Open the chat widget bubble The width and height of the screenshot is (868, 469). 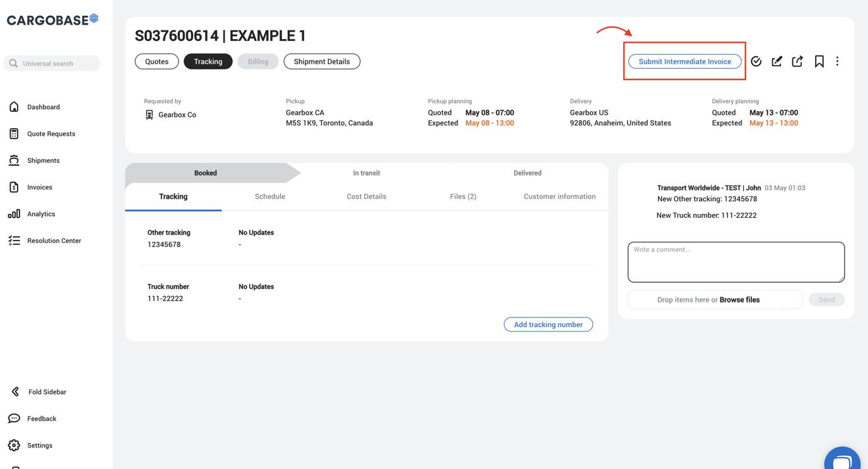tap(842, 459)
